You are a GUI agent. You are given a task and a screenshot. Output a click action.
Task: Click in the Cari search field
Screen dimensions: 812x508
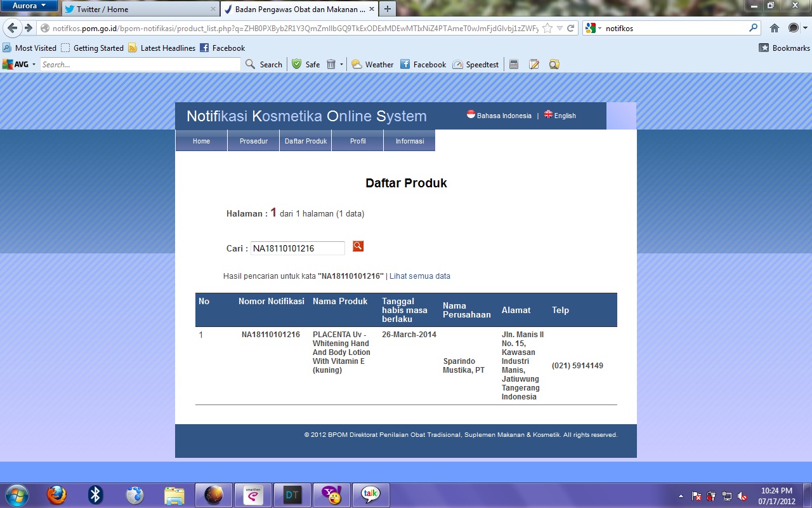point(298,248)
